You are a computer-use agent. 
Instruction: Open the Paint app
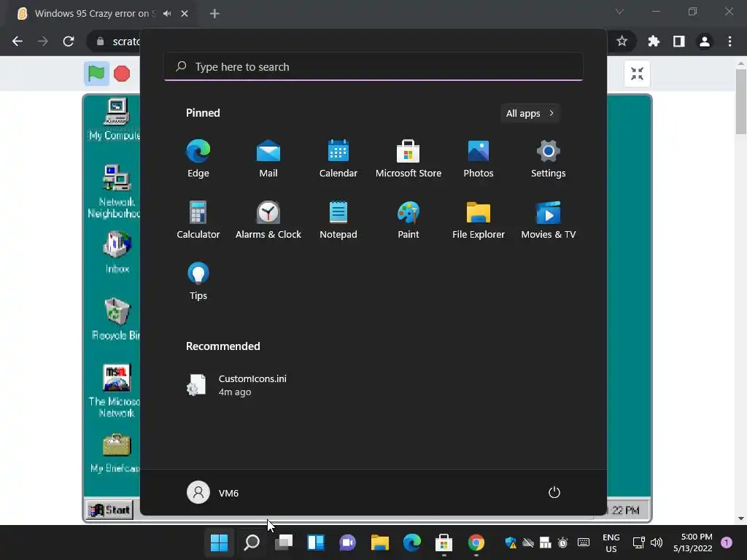point(409,220)
